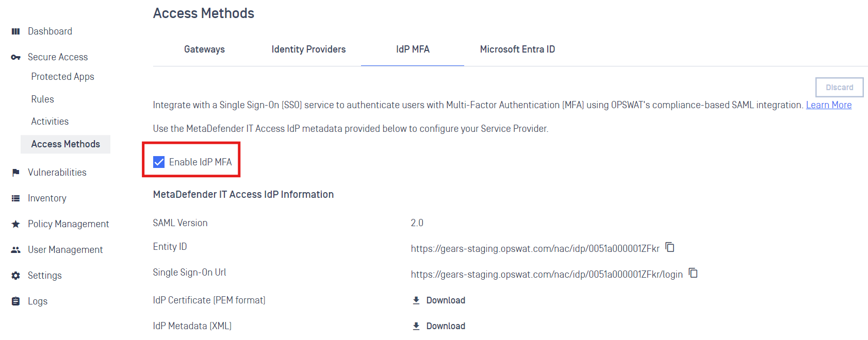Image resolution: width=868 pixels, height=340 pixels.
Task: Copy the Single Sign-On Url
Action: pos(693,273)
